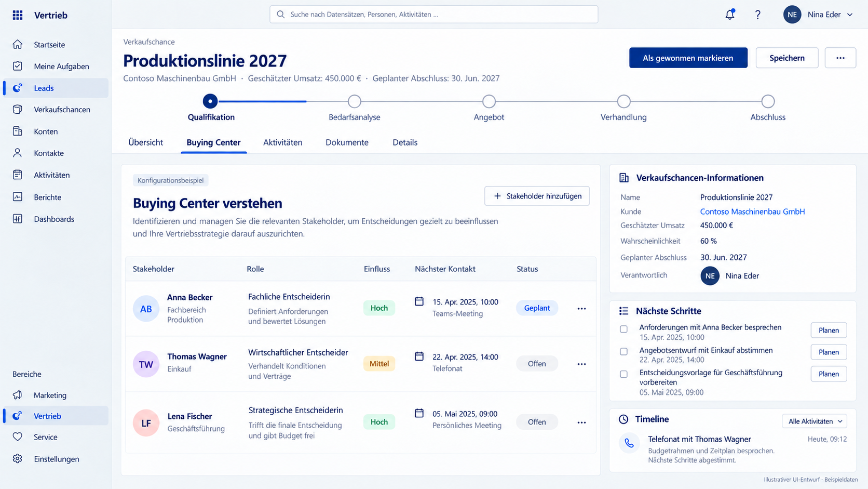868x489 pixels.
Task: Click Thomas Wagner's TW avatar
Action: click(x=146, y=364)
